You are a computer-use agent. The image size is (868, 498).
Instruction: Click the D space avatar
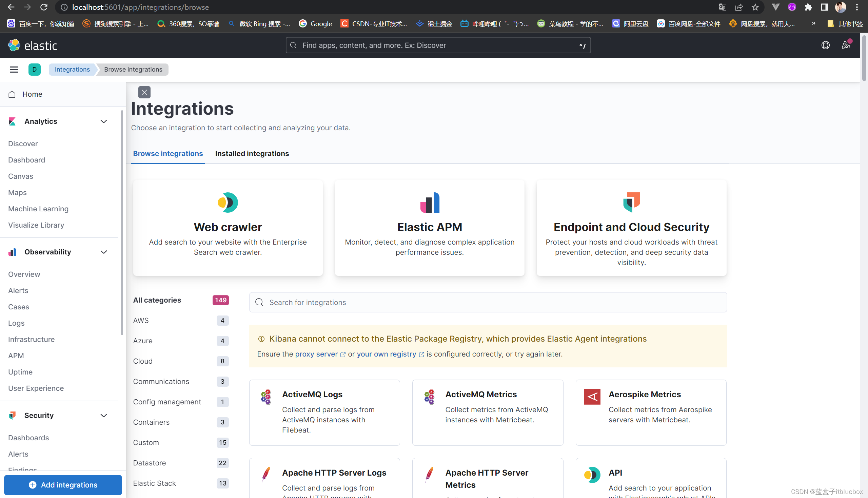coord(34,70)
